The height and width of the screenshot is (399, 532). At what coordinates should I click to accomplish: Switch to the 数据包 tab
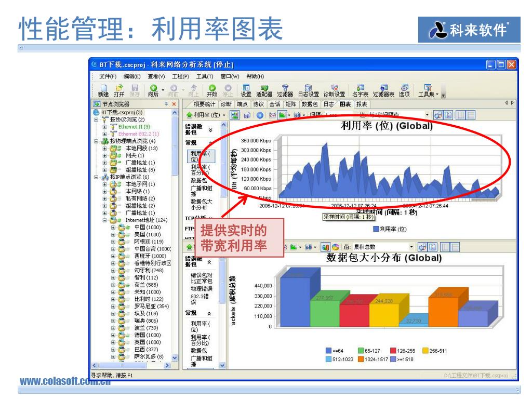[x=310, y=104]
